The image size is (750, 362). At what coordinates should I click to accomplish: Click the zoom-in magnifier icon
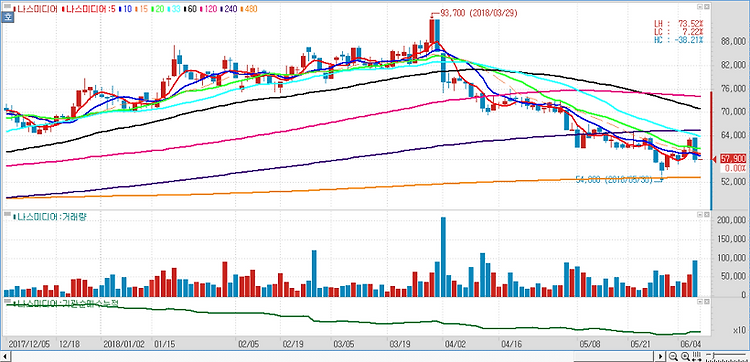coord(685,356)
